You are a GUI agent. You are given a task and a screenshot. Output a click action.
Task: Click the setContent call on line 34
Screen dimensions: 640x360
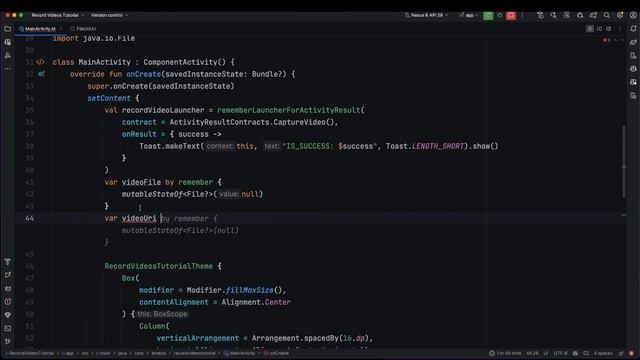tap(109, 98)
